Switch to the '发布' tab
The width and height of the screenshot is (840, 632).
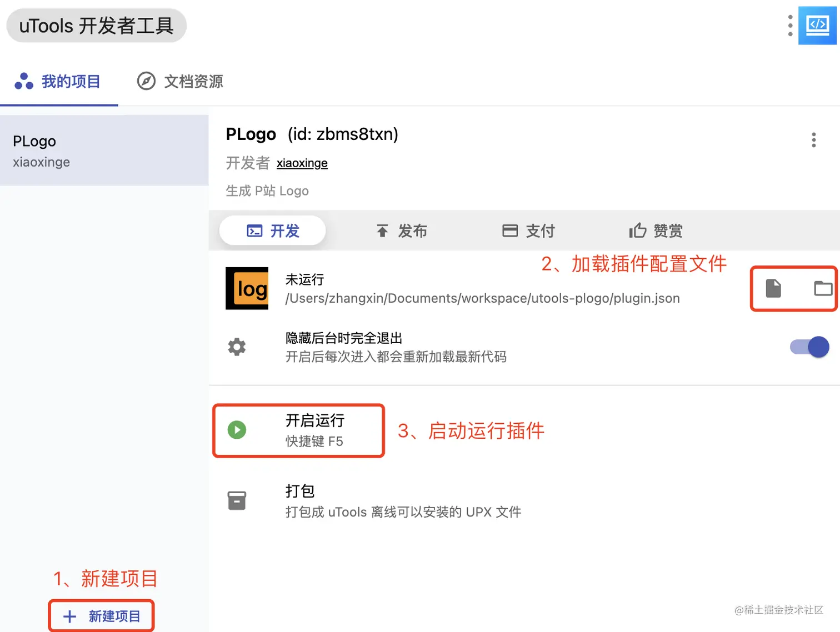401,230
